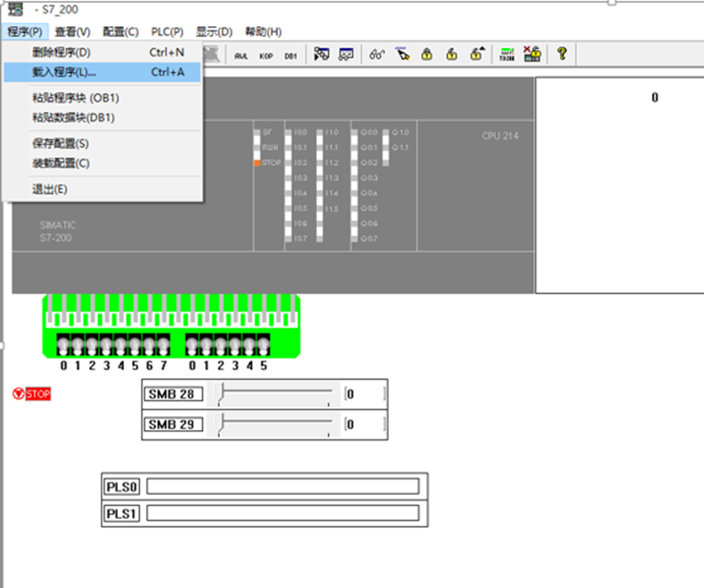Toggle switch 0 in the second input bank
Image resolution: width=704 pixels, height=588 pixels.
[x=192, y=345]
